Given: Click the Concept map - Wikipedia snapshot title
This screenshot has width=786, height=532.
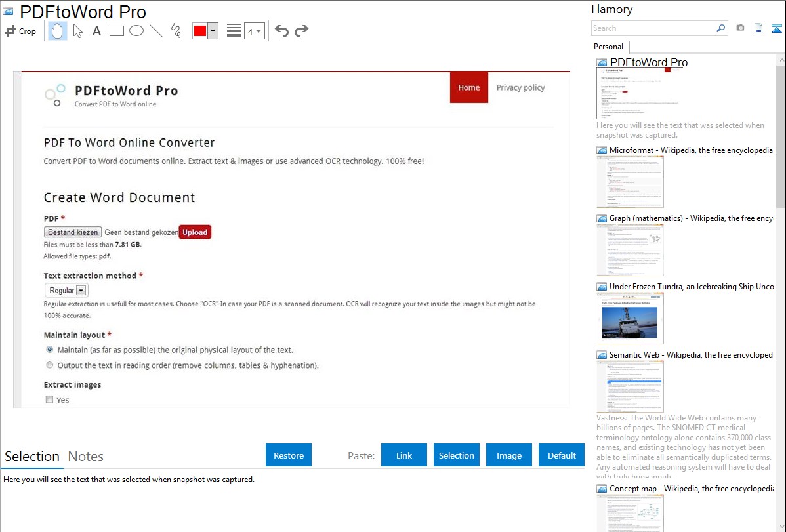Looking at the screenshot, I should (x=692, y=488).
